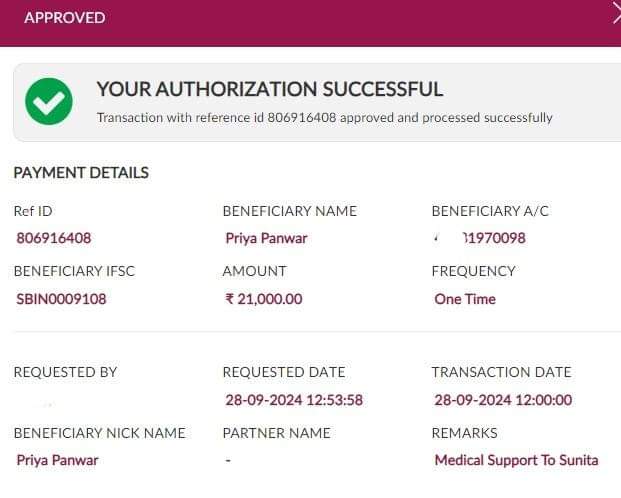
Task: Click the YOUR AUTHORIZATION SUCCESSFUL heading
Action: tap(269, 89)
